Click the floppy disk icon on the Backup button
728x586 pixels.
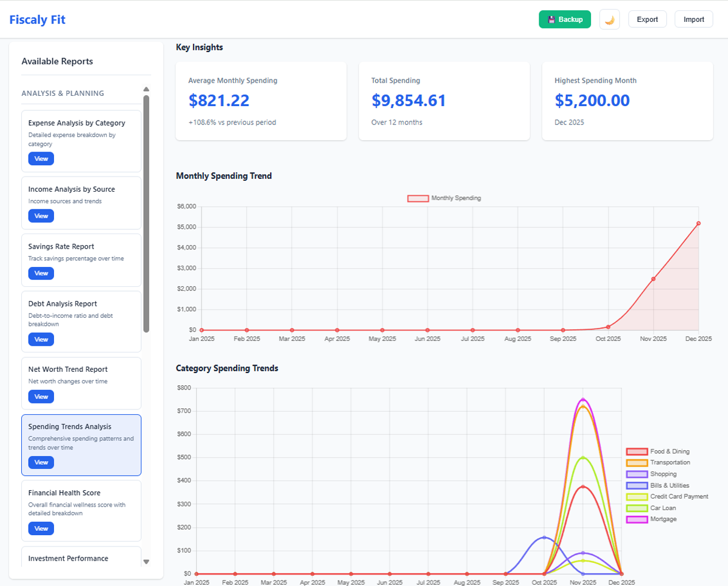[x=551, y=19]
